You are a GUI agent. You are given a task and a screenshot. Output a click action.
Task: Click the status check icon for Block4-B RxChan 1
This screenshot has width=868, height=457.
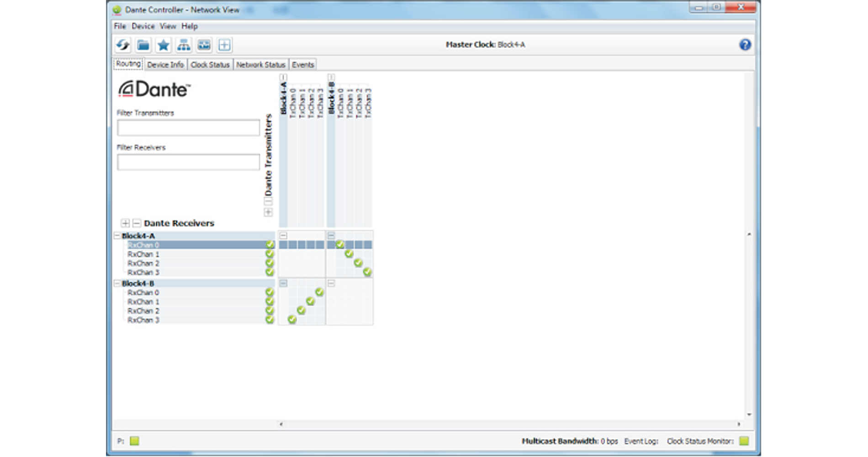click(x=270, y=302)
